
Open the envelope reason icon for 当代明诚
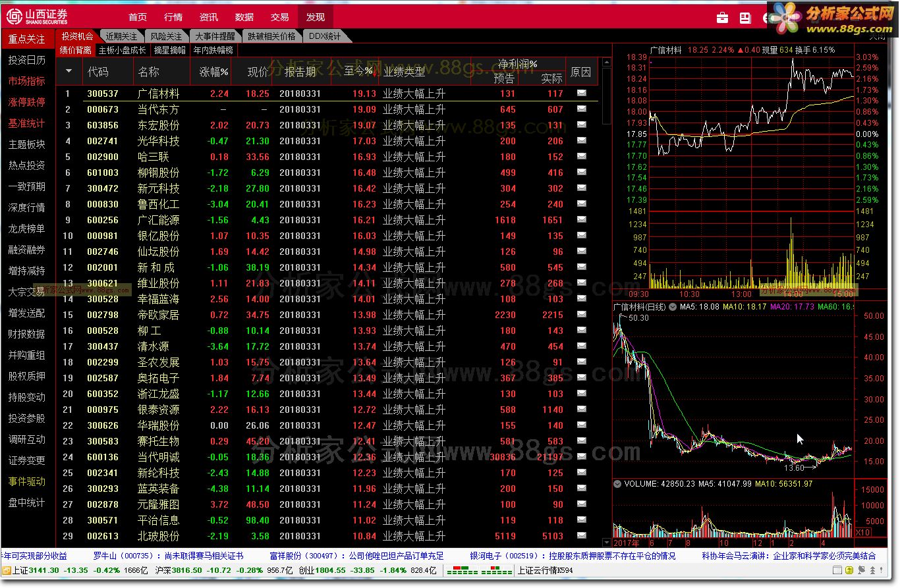pos(581,457)
